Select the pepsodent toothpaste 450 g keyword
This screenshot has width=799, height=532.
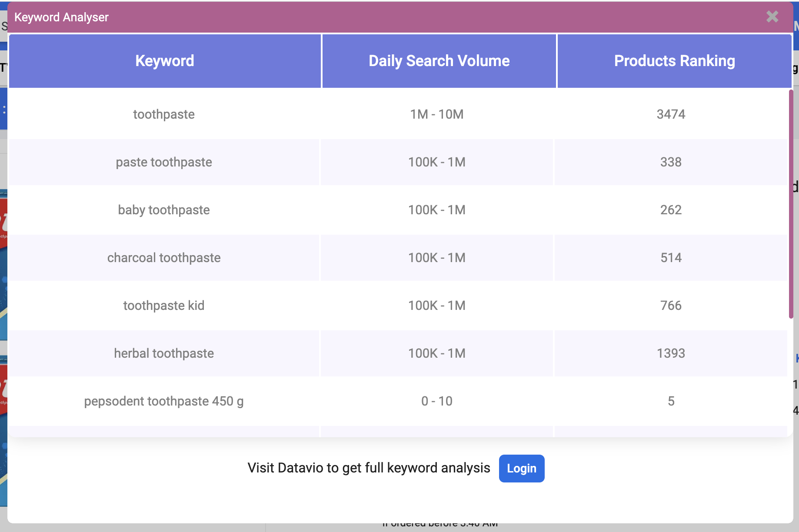[164, 401]
